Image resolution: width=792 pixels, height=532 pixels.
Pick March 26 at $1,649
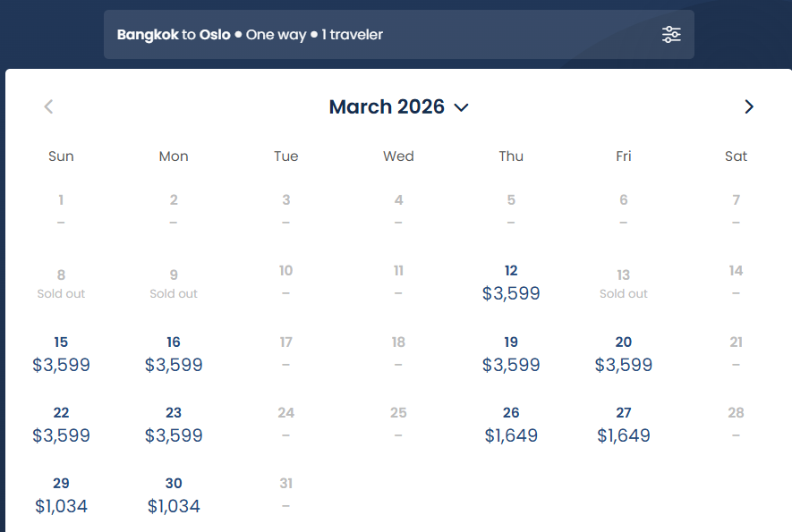[511, 426]
